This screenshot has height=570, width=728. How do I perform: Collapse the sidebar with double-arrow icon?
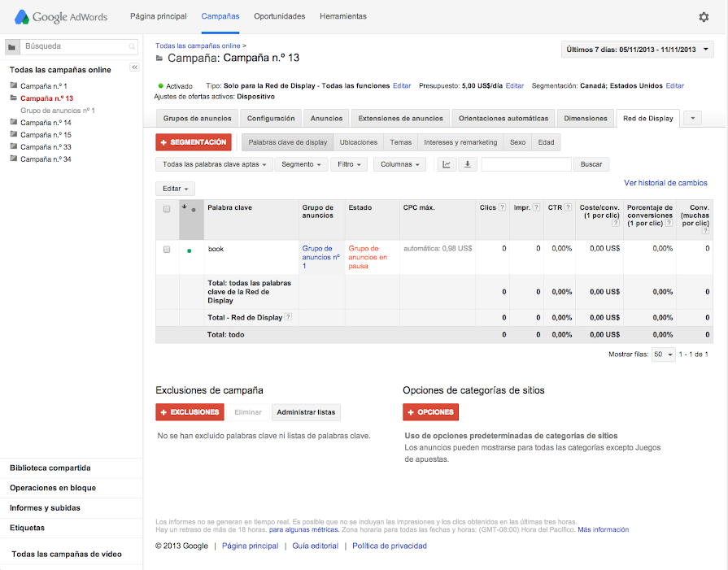pos(135,67)
